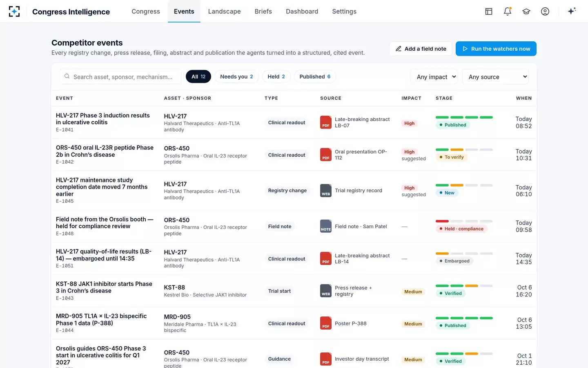Viewport: 588px width, 368px height.
Task: Click the graduation cap icon
Action: pyautogui.click(x=526, y=11)
